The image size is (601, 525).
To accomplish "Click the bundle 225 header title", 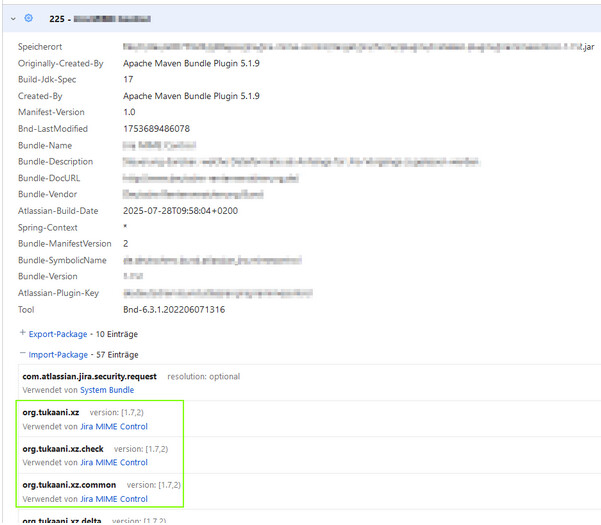I will tap(100, 19).
